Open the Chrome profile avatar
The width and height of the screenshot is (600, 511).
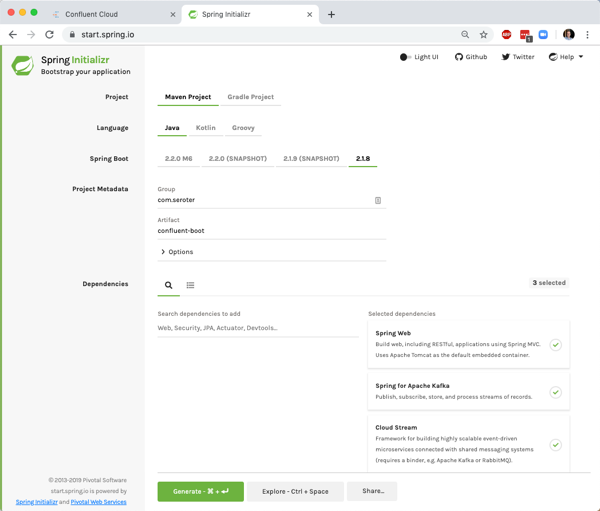[x=569, y=35]
